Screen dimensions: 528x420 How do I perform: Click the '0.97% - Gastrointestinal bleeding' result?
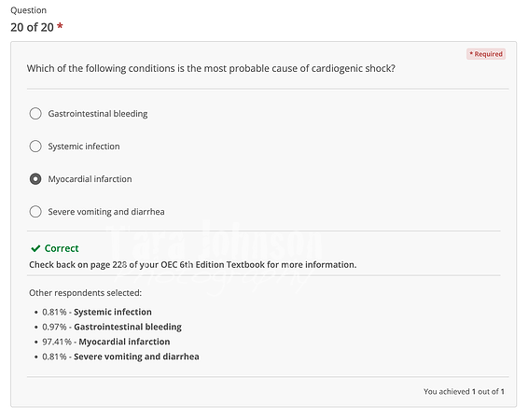click(x=112, y=327)
